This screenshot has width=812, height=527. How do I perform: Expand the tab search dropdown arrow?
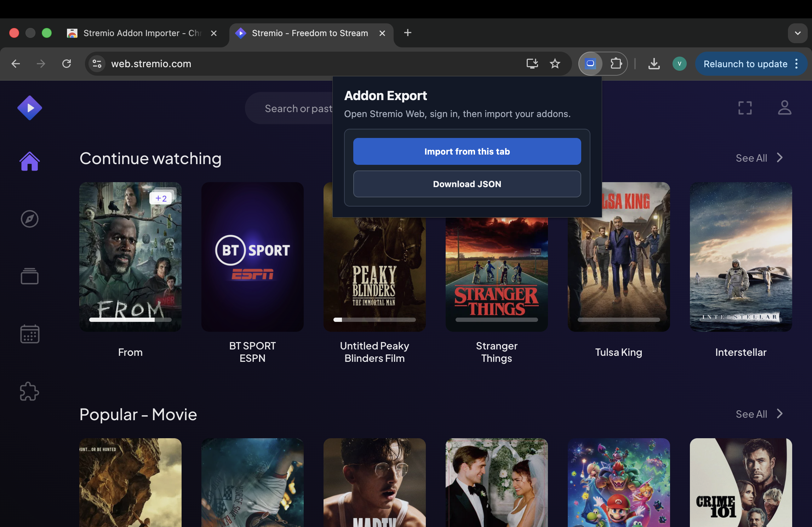(798, 33)
